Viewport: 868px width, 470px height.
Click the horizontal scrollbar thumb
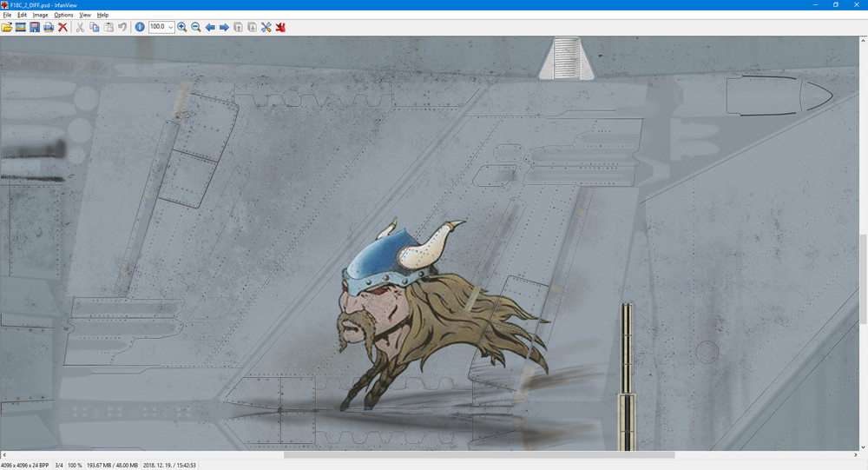point(479,455)
